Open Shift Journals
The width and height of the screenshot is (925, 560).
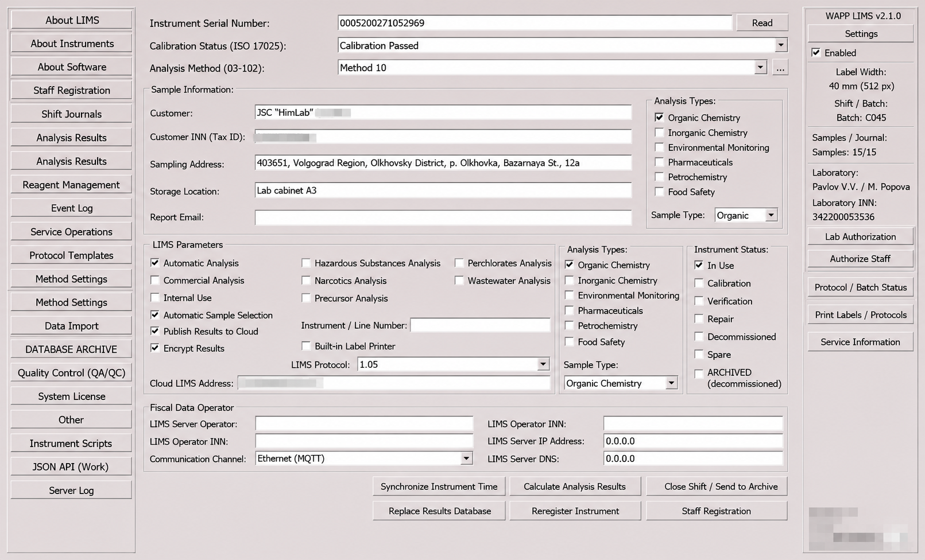click(72, 114)
